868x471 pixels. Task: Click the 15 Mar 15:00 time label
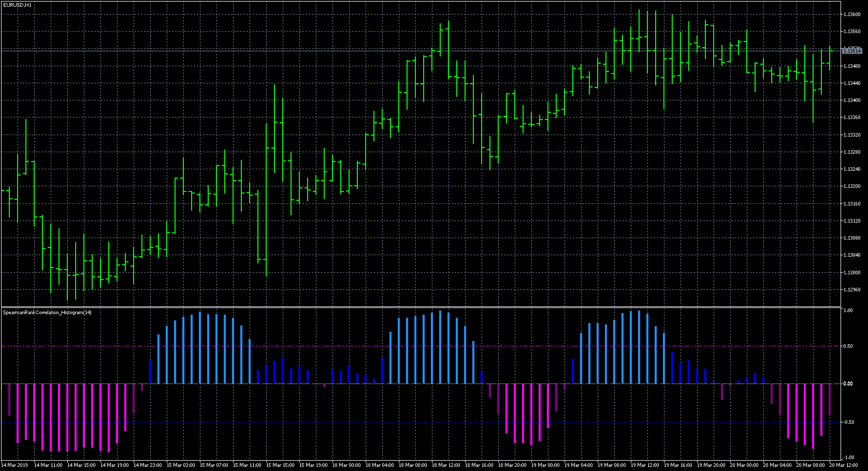point(280,465)
